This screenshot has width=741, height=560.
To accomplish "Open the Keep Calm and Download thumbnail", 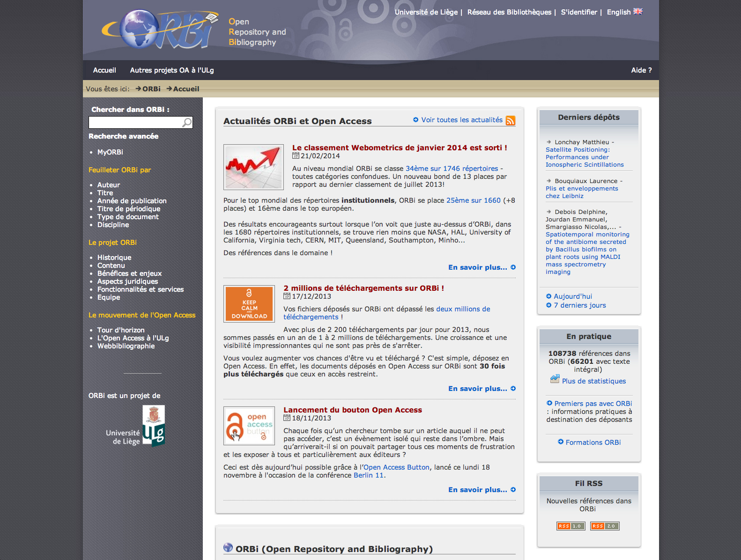I will point(249,303).
